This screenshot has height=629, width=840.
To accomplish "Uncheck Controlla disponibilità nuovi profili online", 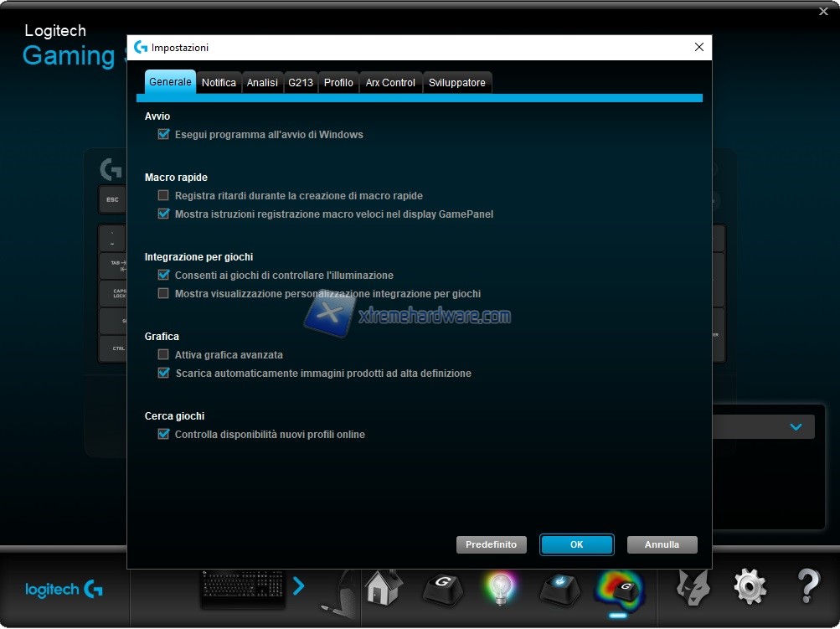I will (x=164, y=434).
